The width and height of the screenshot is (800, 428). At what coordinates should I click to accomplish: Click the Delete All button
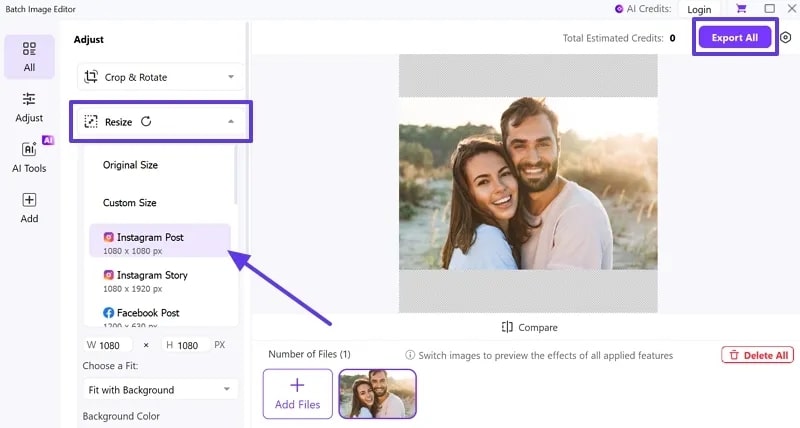[x=758, y=355]
